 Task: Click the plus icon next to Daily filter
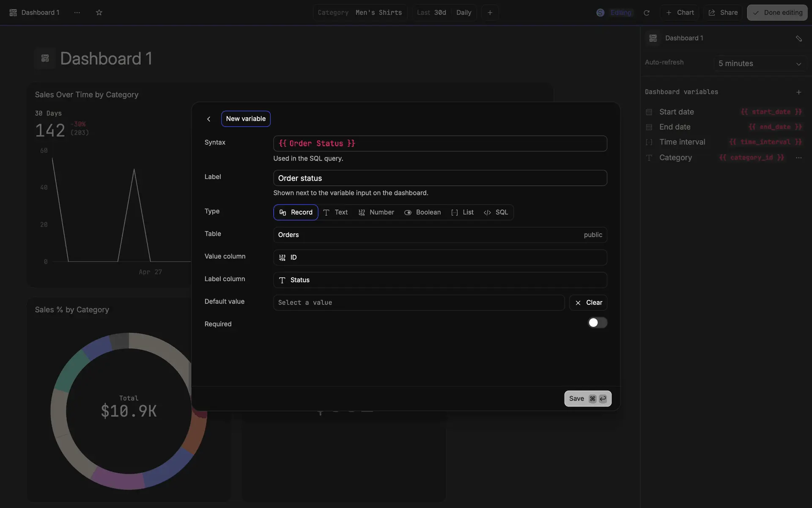tap(490, 13)
